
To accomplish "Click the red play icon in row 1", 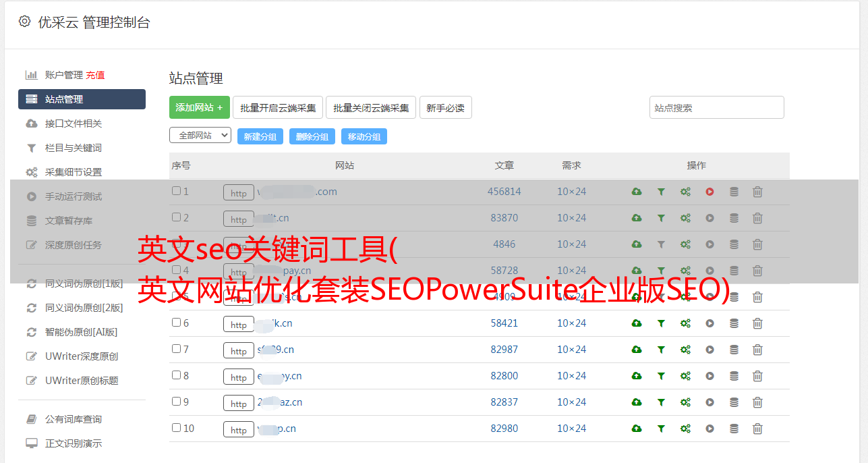I will pos(710,192).
